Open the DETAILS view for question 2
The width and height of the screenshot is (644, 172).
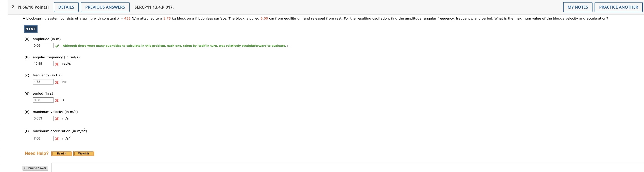pos(66,7)
